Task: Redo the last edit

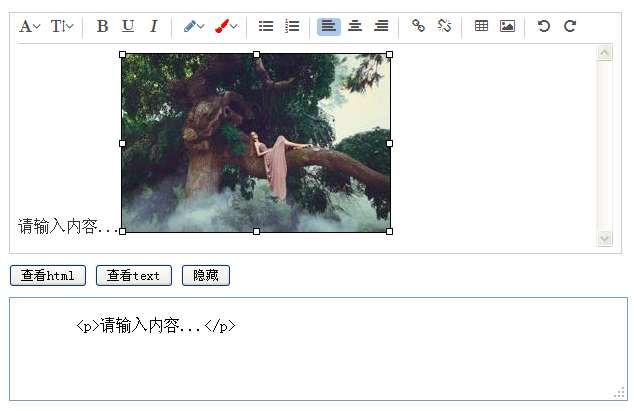Action: pos(570,26)
